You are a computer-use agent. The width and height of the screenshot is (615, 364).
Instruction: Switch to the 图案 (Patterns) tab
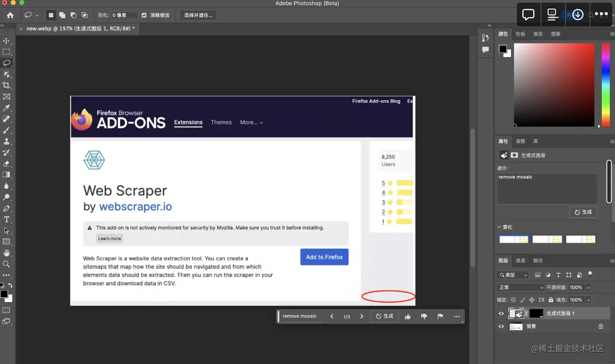[555, 34]
